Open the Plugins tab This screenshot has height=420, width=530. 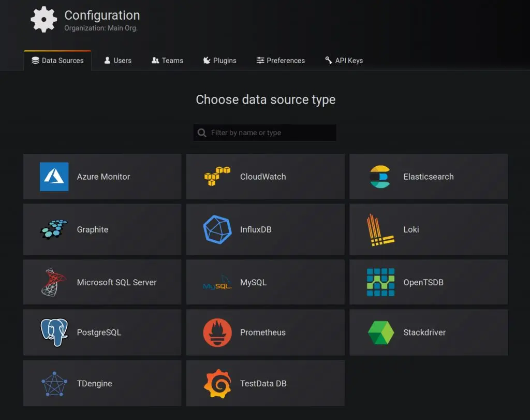pos(219,61)
